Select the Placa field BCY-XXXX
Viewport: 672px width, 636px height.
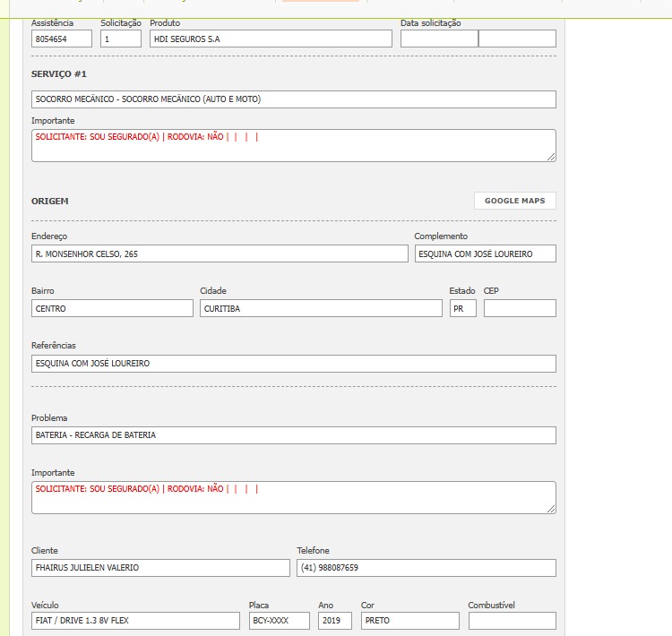click(280, 621)
